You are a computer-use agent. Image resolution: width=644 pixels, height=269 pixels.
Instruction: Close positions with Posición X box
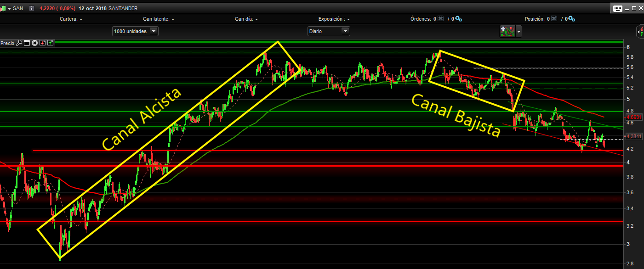click(554, 19)
